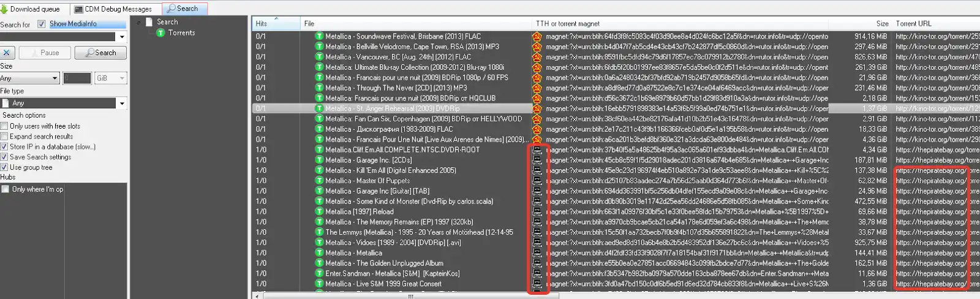Sort results by Size column header
Viewport: 980px width, 299px height.
click(x=860, y=23)
